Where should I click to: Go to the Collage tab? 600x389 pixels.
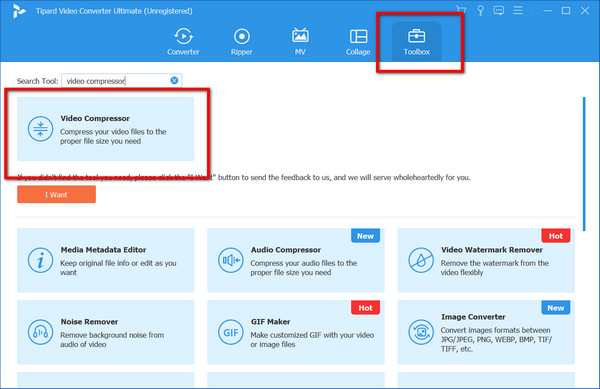click(x=358, y=42)
